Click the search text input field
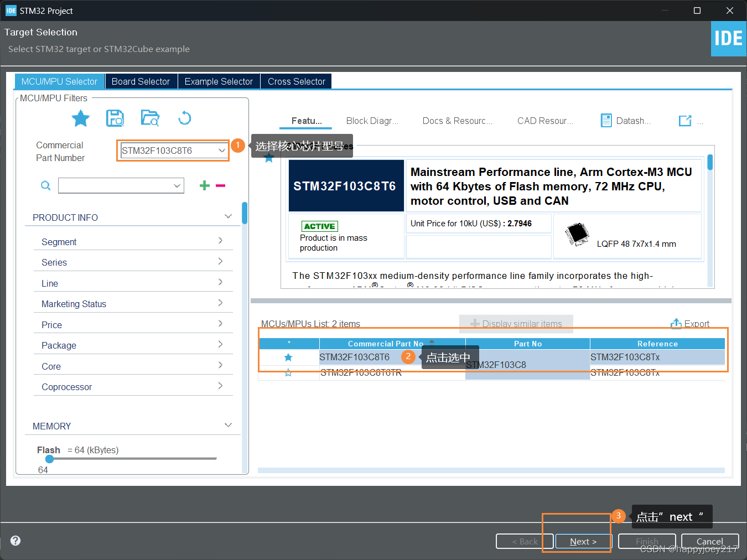Image resolution: width=747 pixels, height=560 pixels. (116, 186)
